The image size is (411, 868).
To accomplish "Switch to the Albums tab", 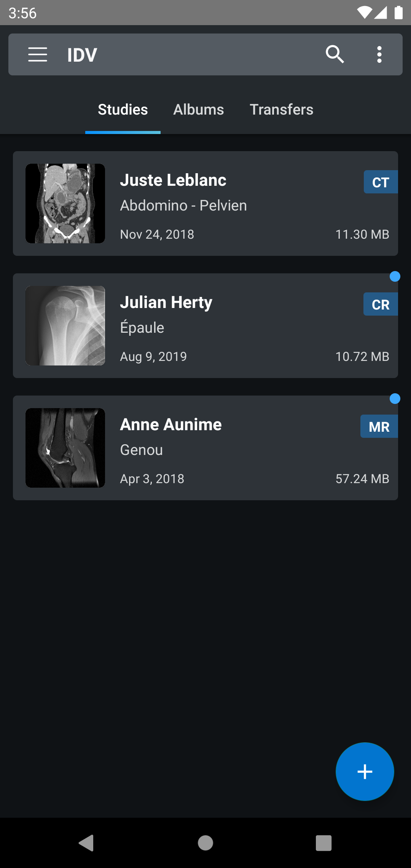I will coord(199,110).
